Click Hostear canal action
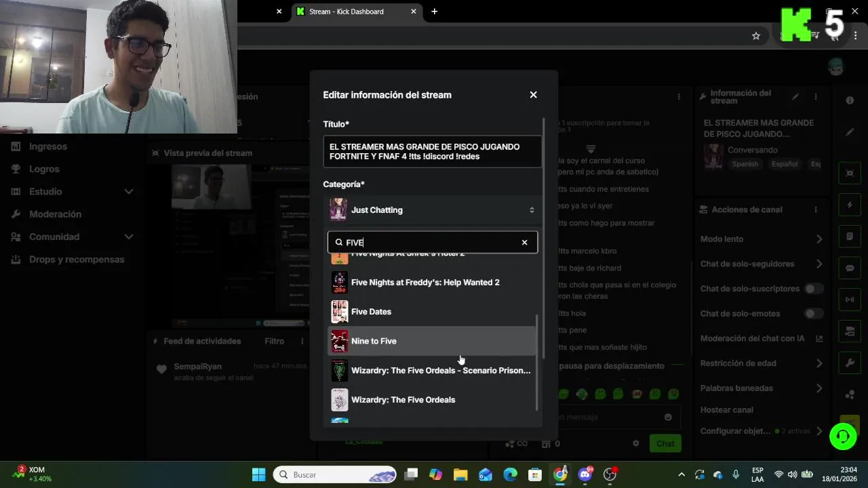 [727, 410]
